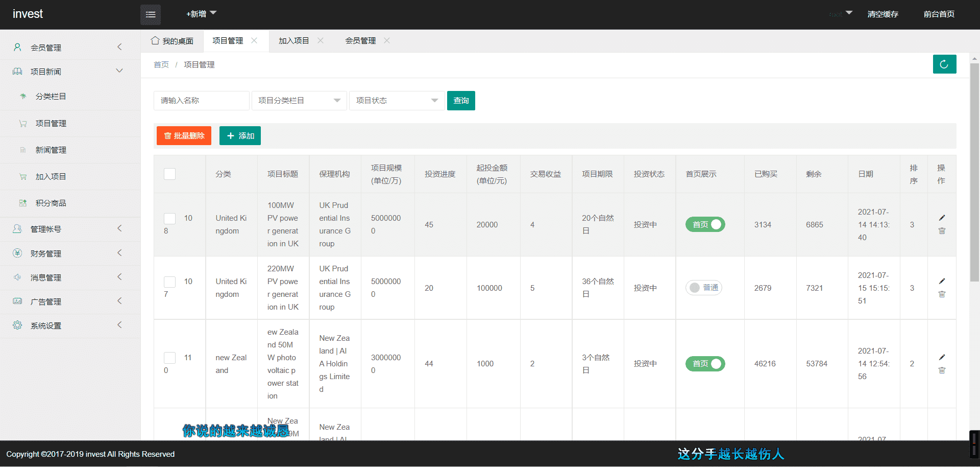Check the select-all checkbox in table header
Viewport: 980px width, 467px height.
[x=169, y=174]
